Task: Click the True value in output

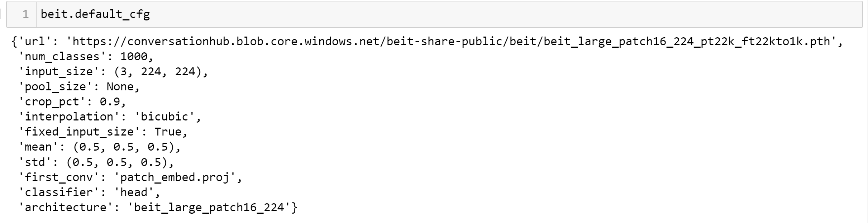Action: pos(168,132)
